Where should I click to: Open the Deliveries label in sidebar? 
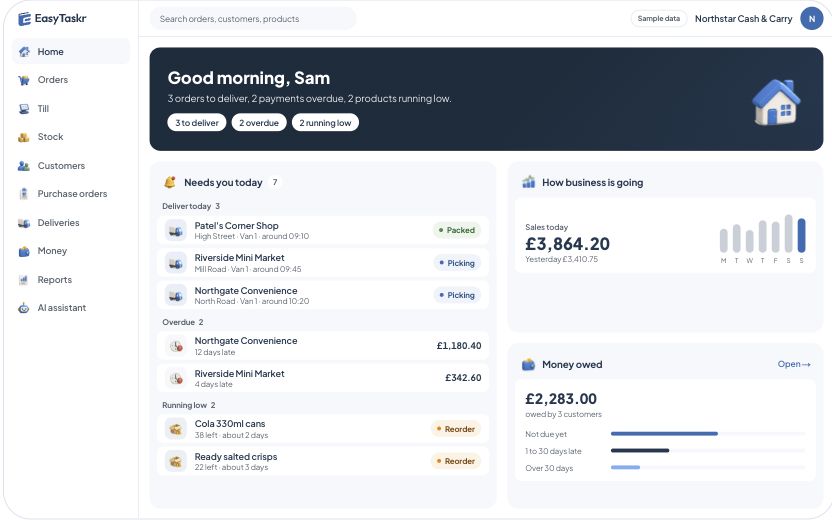[x=58, y=223]
